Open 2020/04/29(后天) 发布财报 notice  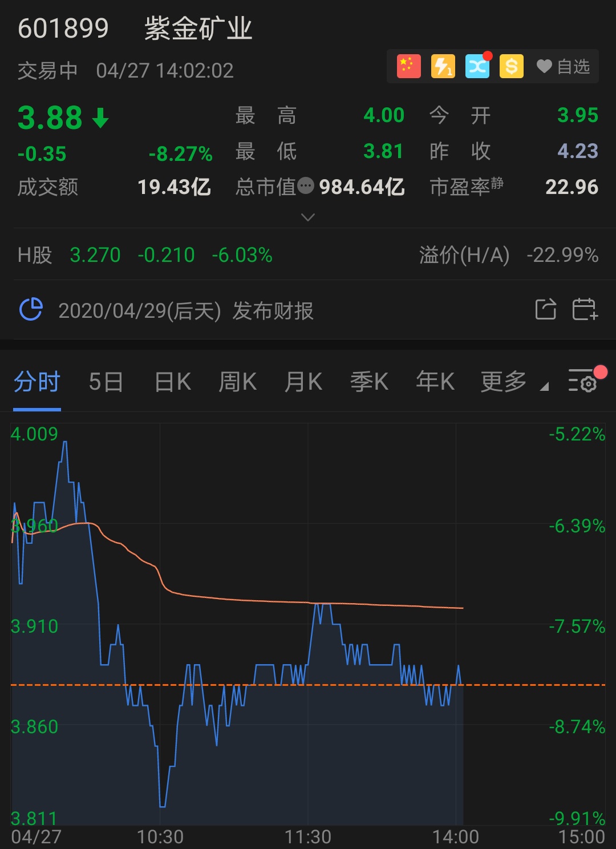point(186,311)
